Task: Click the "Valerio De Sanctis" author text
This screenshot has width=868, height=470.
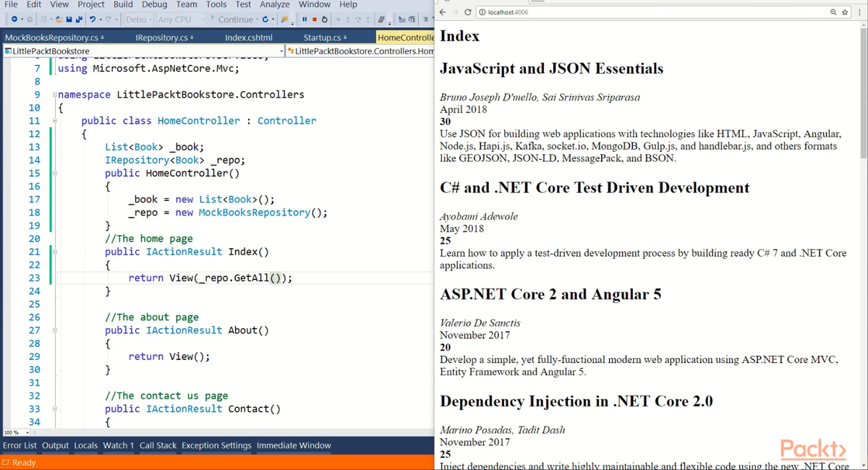Action: click(x=480, y=322)
